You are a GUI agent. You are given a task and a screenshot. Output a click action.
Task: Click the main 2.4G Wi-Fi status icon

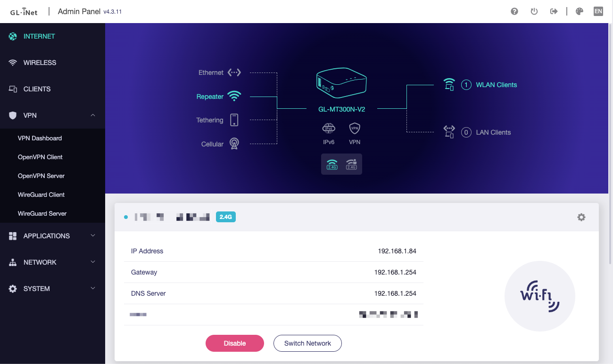tap(332, 164)
